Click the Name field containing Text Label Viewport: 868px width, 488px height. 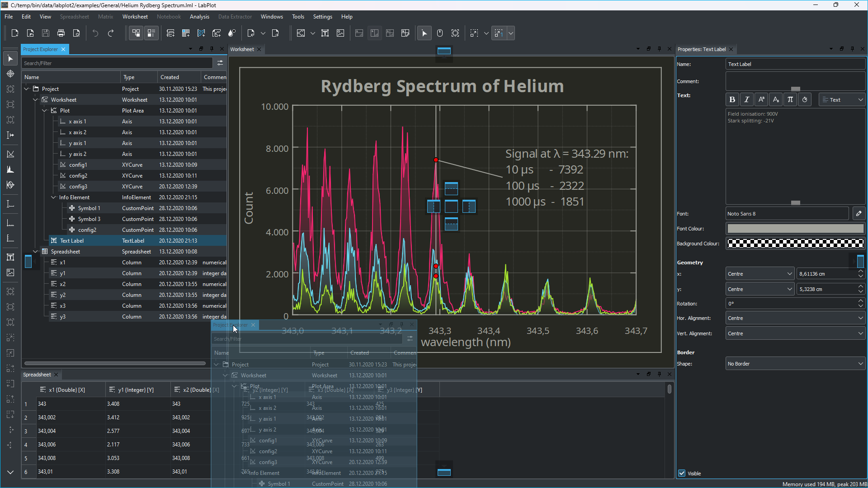coord(795,64)
